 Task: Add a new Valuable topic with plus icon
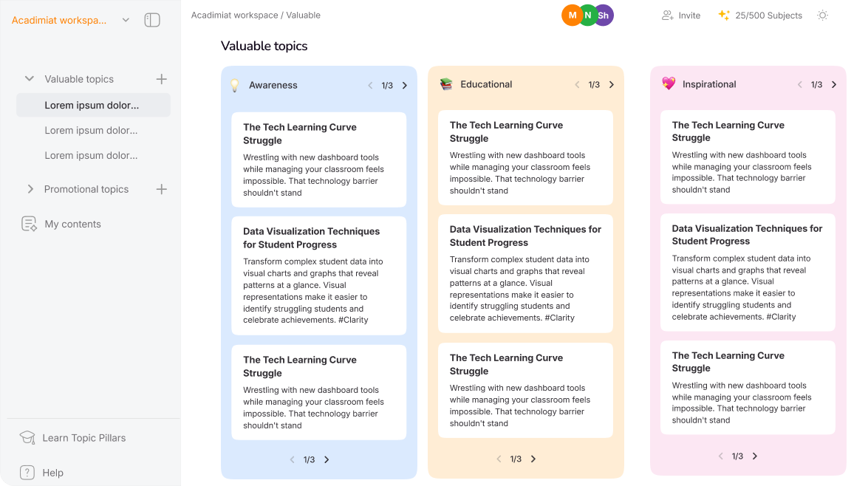162,79
